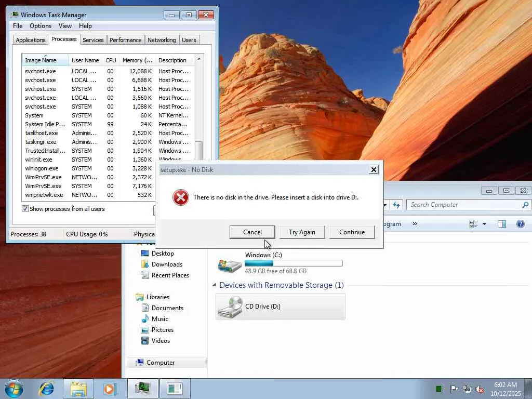Image resolution: width=532 pixels, height=399 pixels.
Task: Click the Task Manager taskbar button
Action: (143, 389)
